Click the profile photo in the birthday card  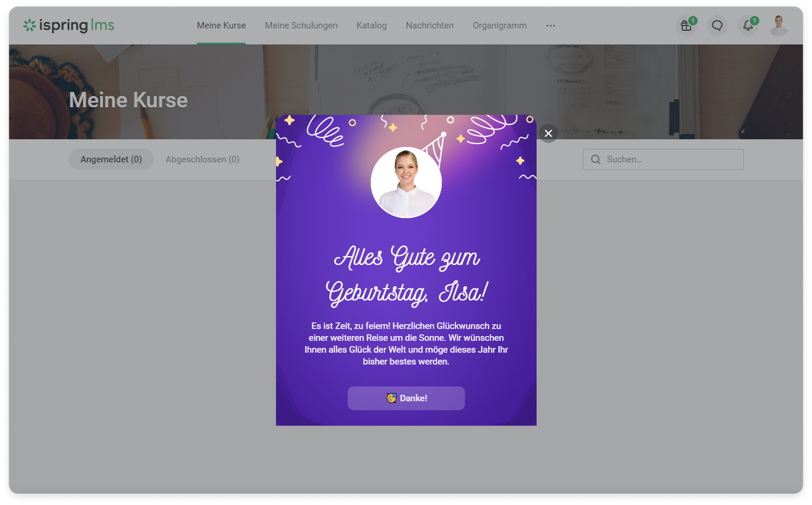coord(406,184)
